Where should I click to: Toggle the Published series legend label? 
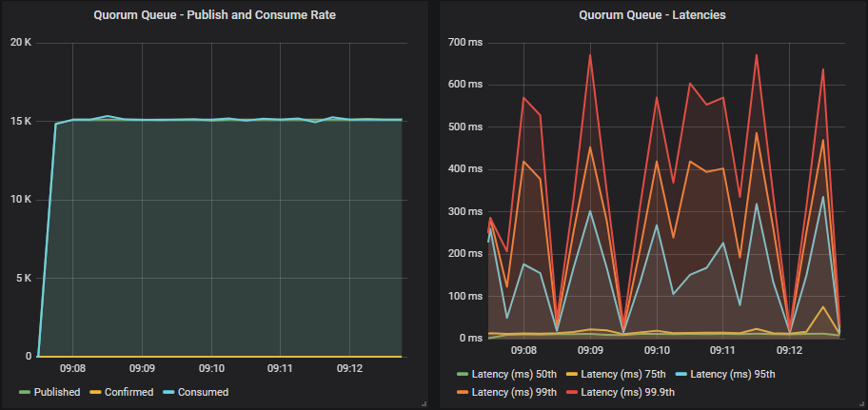click(59, 392)
